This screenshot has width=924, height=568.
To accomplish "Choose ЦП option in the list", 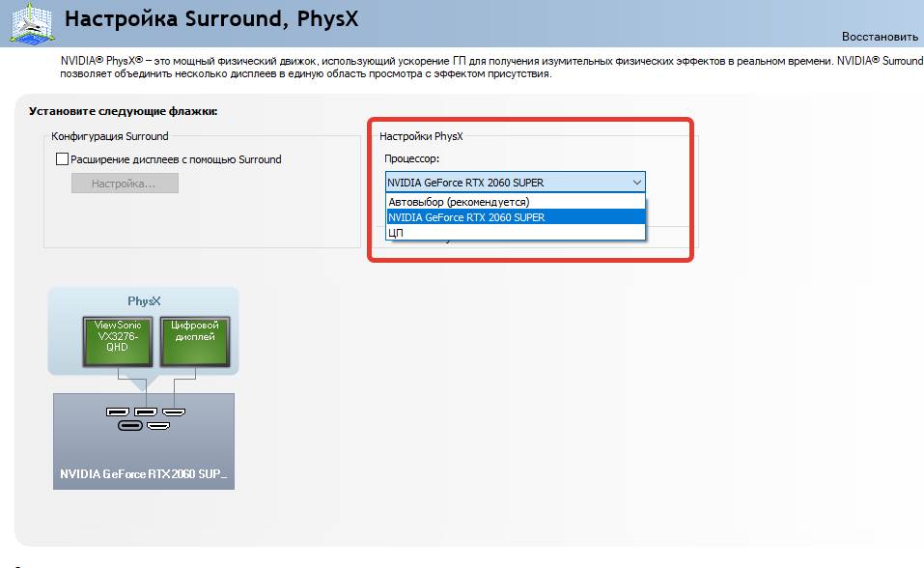I will click(x=515, y=233).
